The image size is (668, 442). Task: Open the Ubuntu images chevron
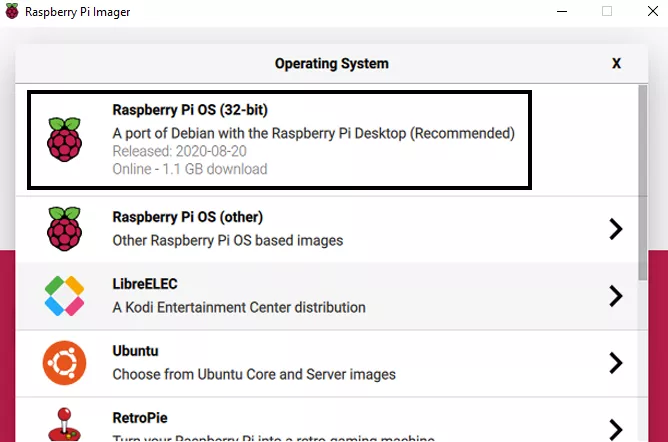pos(616,363)
